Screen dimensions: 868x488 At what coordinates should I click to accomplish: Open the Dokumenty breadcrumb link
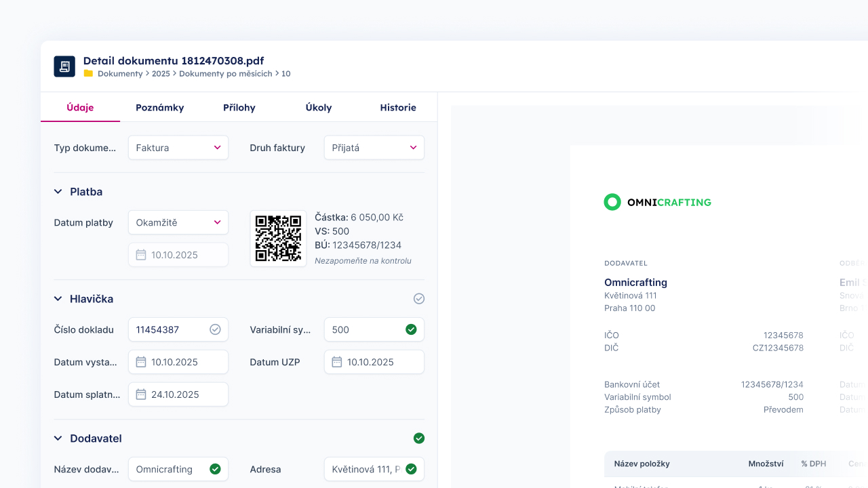[120, 74]
